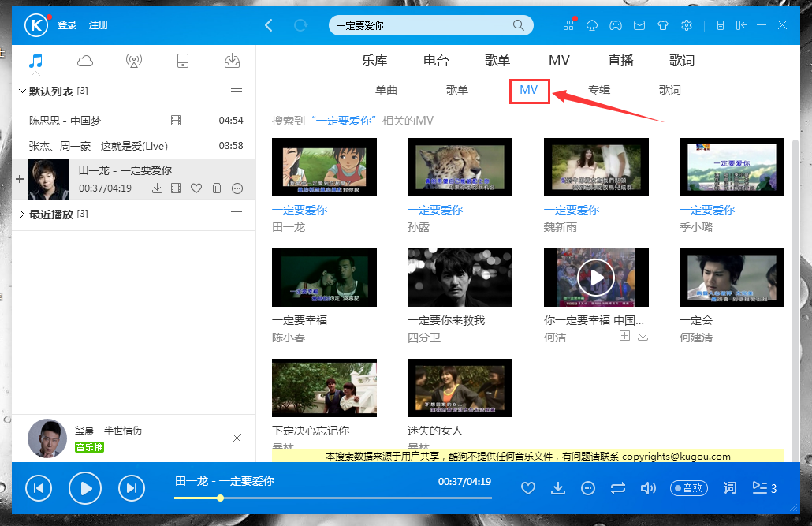Open the local music tab icon
This screenshot has width=812, height=526.
pos(35,61)
